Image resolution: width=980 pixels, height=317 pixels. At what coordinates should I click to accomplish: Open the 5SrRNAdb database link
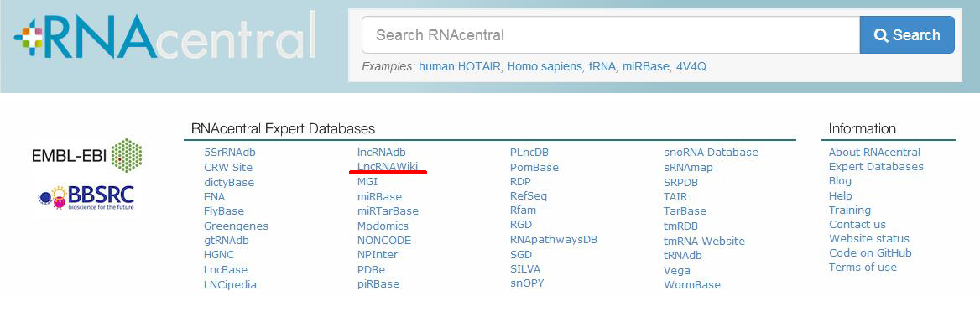point(229,152)
